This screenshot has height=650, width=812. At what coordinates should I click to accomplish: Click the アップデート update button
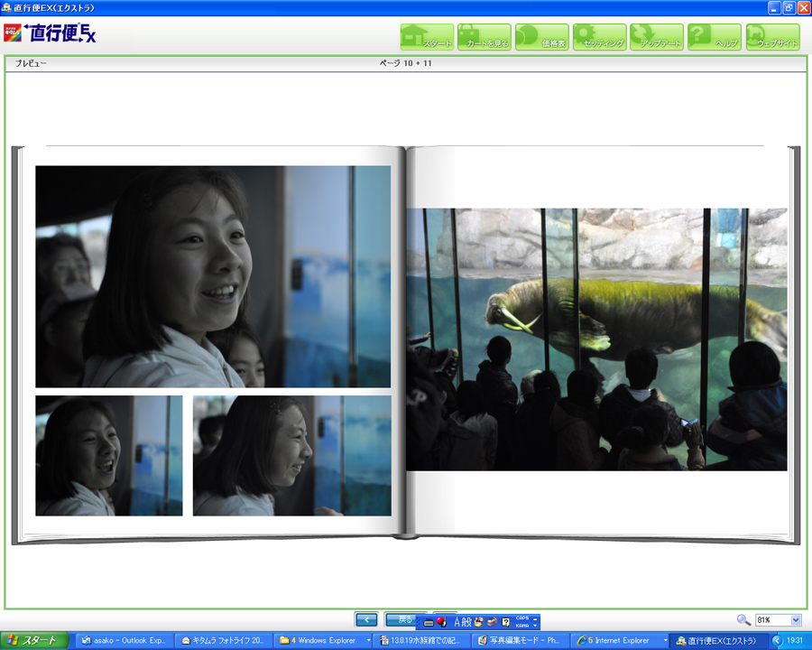[657, 37]
